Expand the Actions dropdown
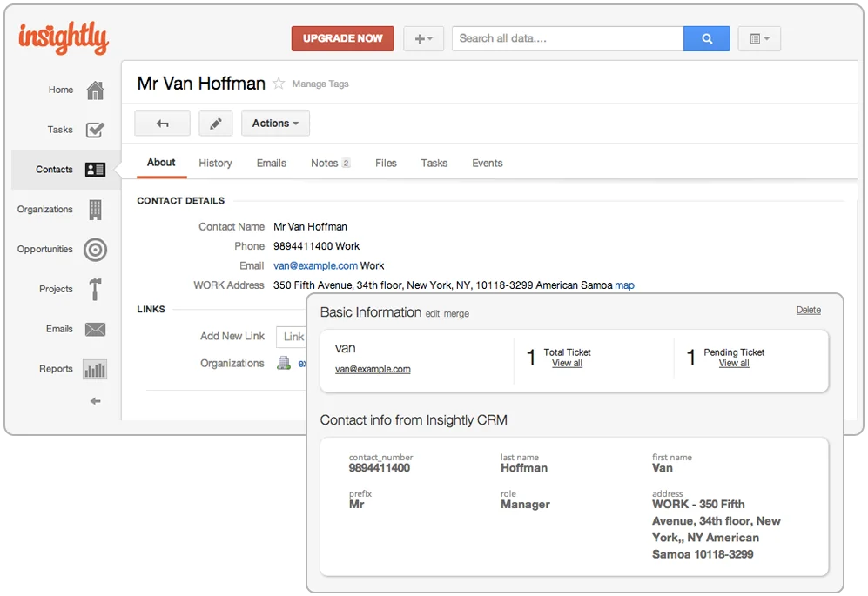The height and width of the screenshot is (596, 868). click(275, 124)
